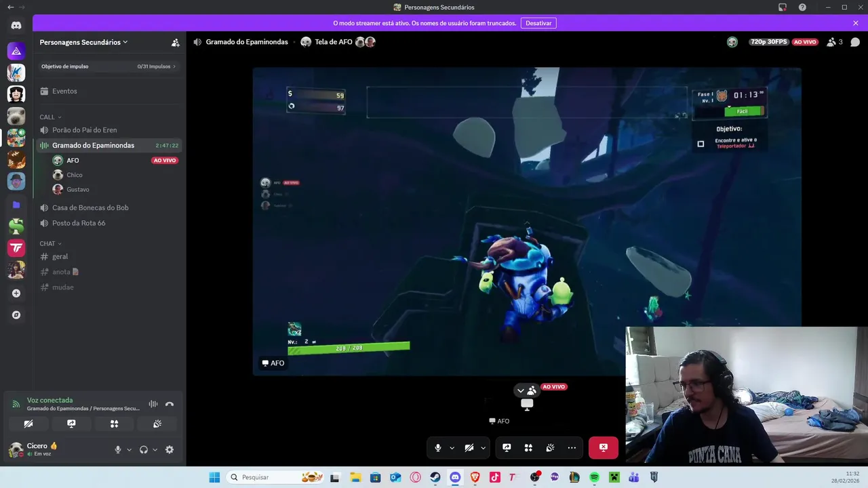Open server menu Personagens Secundários dropdown
The height and width of the screenshot is (488, 868).
(83, 42)
